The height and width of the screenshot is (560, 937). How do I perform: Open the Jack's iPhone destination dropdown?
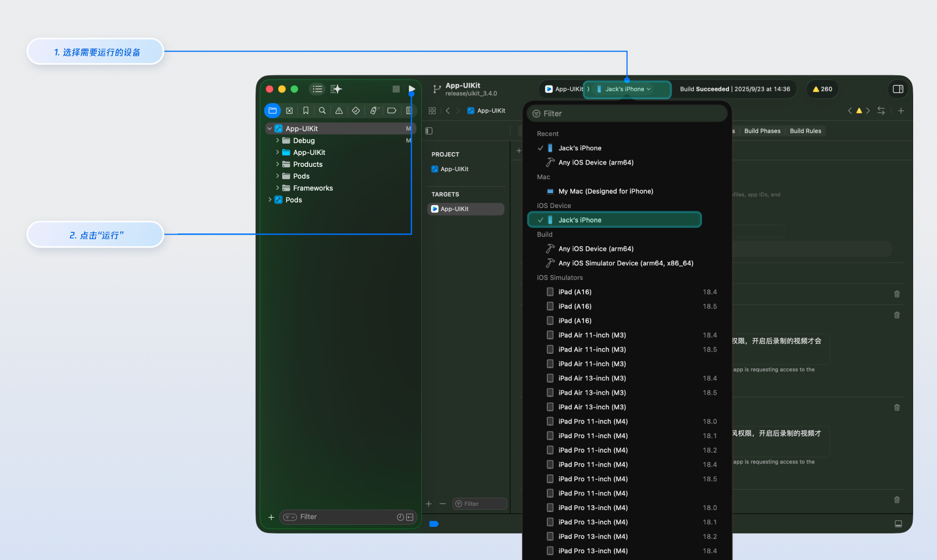(627, 89)
